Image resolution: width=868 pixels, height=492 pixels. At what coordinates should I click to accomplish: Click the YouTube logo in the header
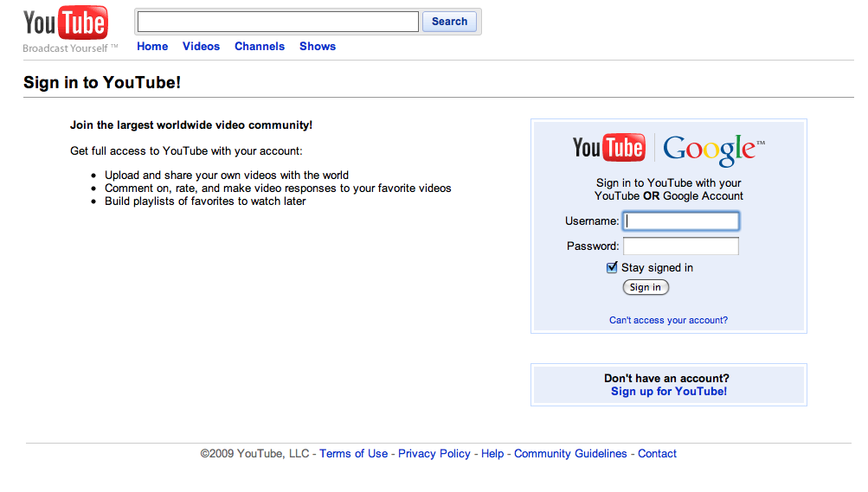click(65, 22)
